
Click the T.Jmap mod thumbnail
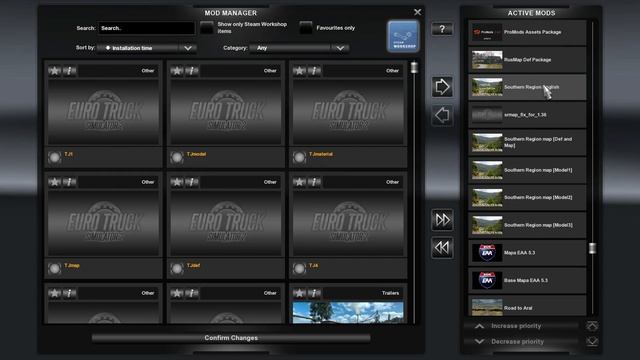[x=103, y=222]
